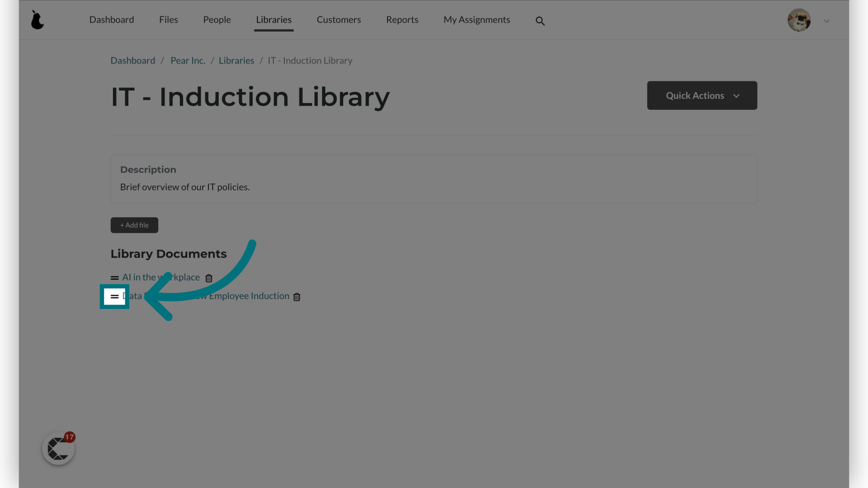Select the Libraries navigation tab
The width and height of the screenshot is (868, 488).
click(274, 20)
